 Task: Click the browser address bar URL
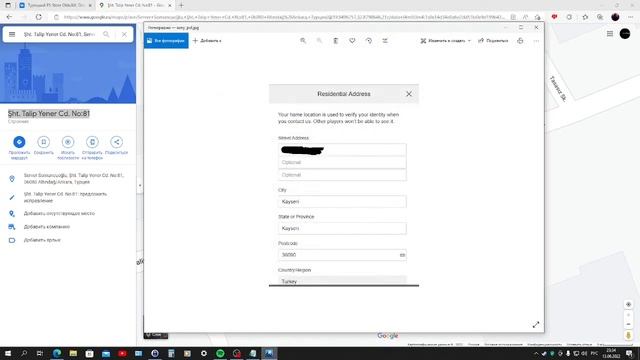pos(284,17)
